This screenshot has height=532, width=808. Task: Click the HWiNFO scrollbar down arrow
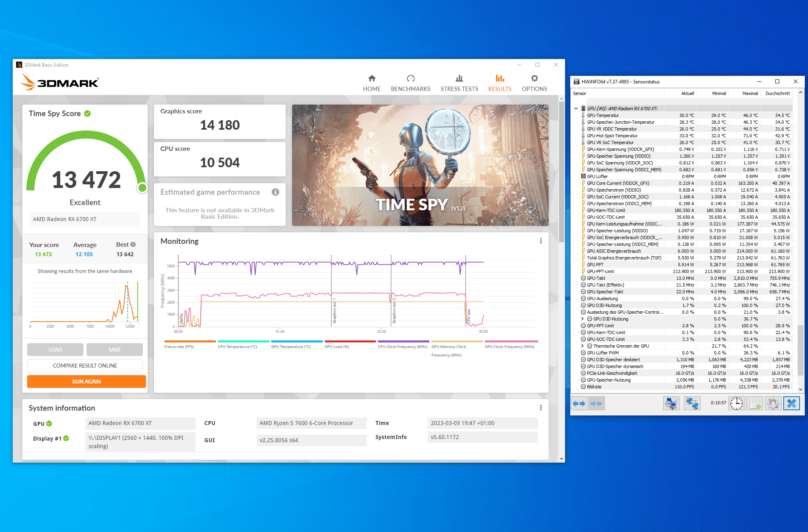click(800, 389)
